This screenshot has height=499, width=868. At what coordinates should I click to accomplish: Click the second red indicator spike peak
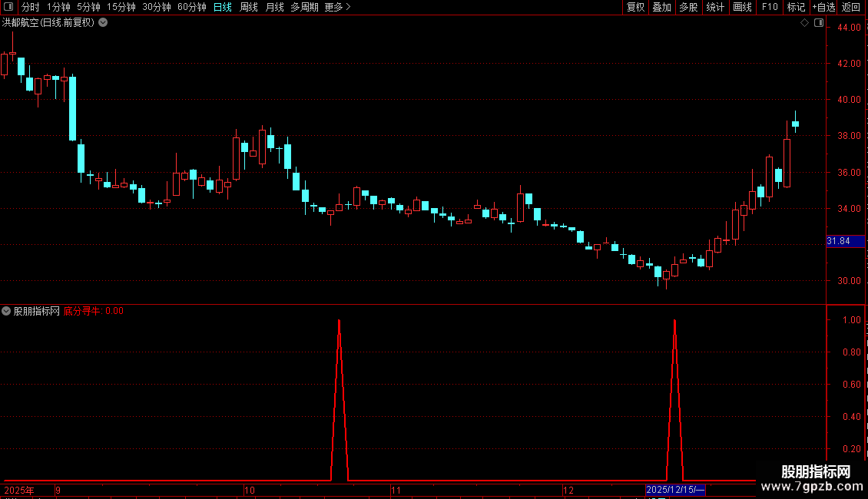[674, 321]
